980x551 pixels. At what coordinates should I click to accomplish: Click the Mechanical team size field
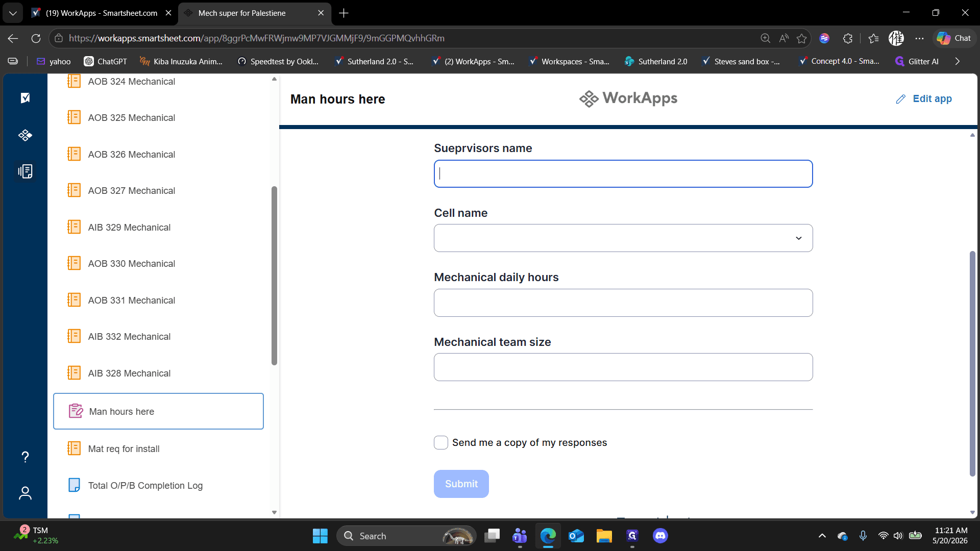pyautogui.click(x=623, y=367)
